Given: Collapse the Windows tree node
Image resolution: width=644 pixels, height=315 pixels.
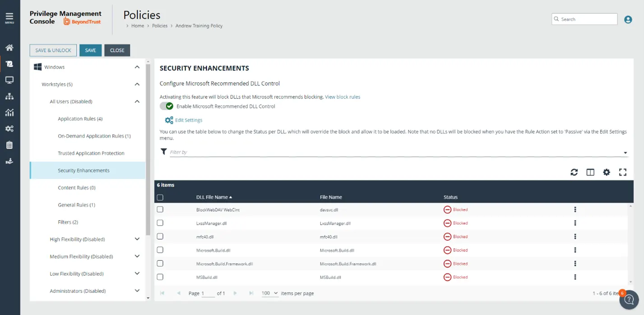Looking at the screenshot, I should click(x=137, y=67).
